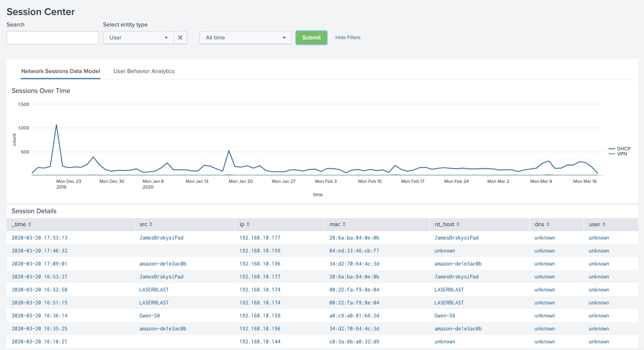
Task: Click src JamesBrskysiPad in the 16:53:27 row
Action: (162, 277)
